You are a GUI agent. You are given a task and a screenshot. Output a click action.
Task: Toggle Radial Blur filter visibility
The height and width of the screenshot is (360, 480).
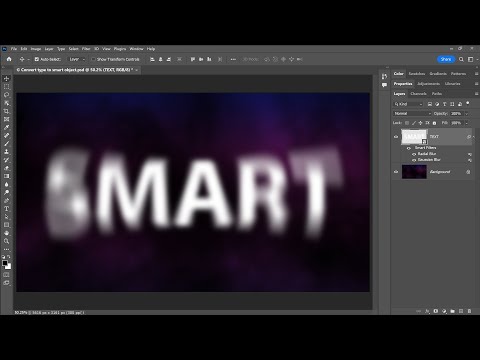click(x=414, y=154)
